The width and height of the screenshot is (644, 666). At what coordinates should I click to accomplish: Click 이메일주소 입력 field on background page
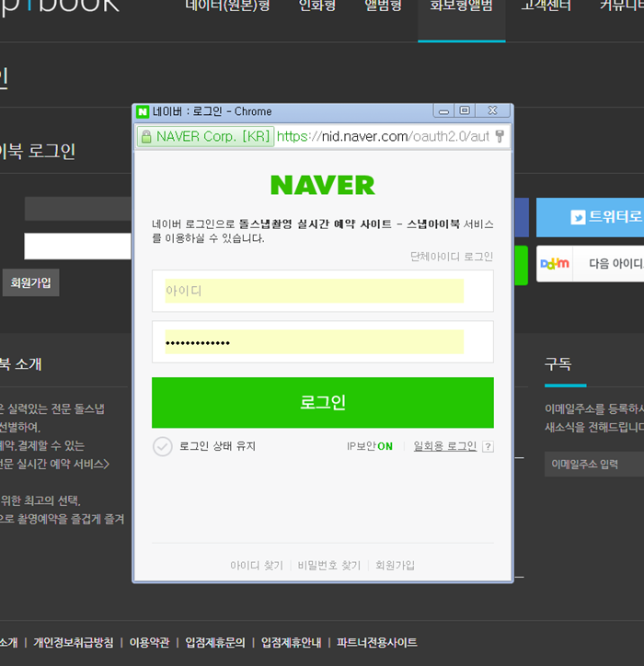coord(594,465)
